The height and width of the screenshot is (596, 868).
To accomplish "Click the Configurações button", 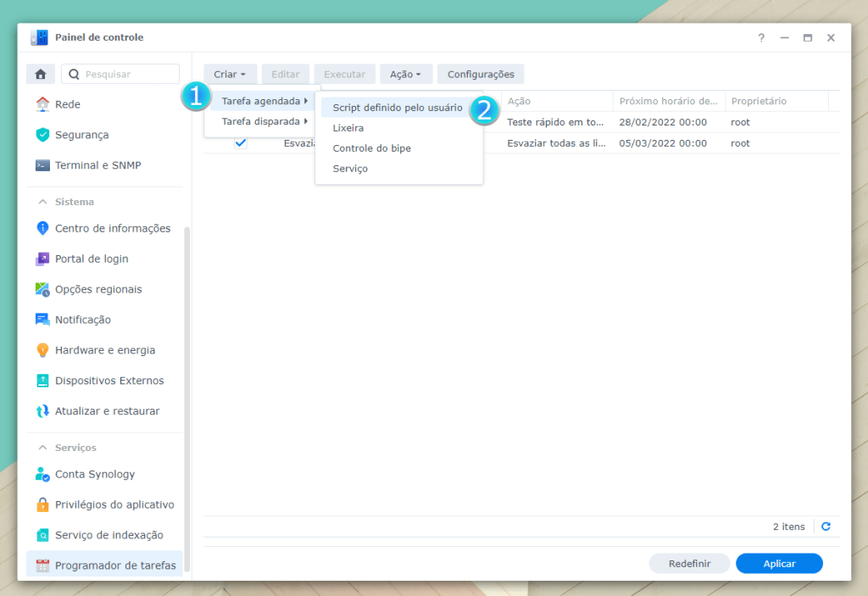I will [x=481, y=75].
